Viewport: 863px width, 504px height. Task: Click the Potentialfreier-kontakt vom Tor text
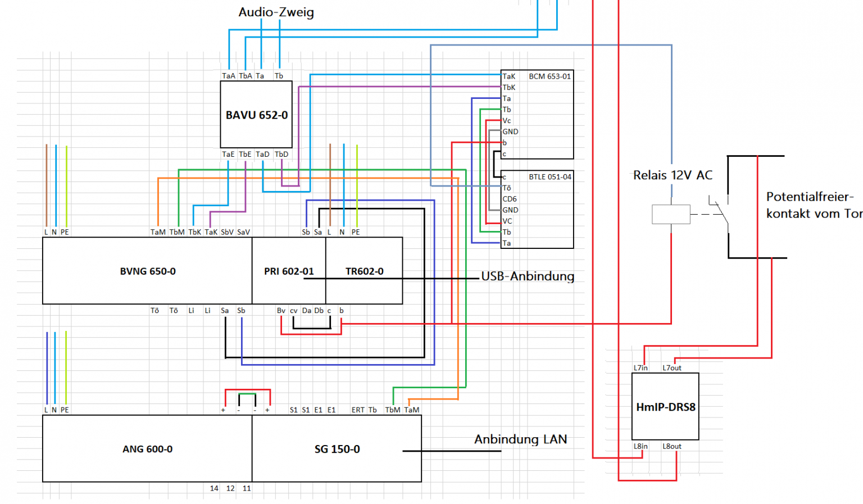[x=813, y=205]
